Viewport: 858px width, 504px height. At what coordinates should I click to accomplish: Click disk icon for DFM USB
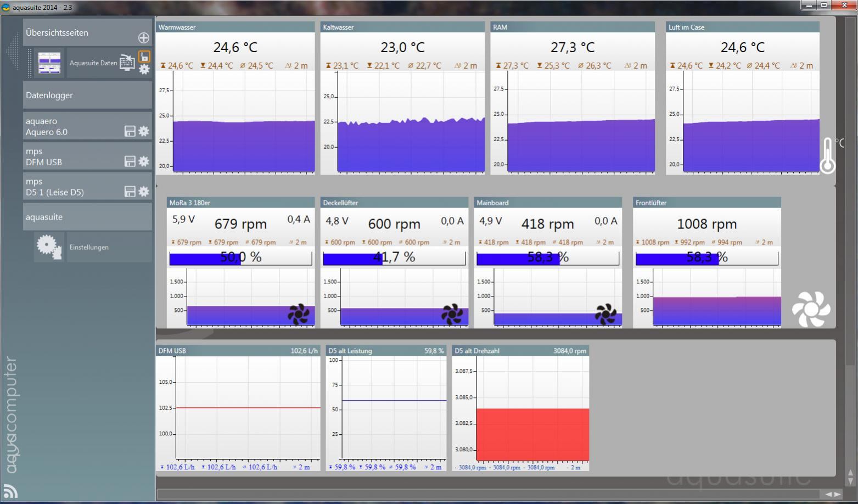pos(130,161)
